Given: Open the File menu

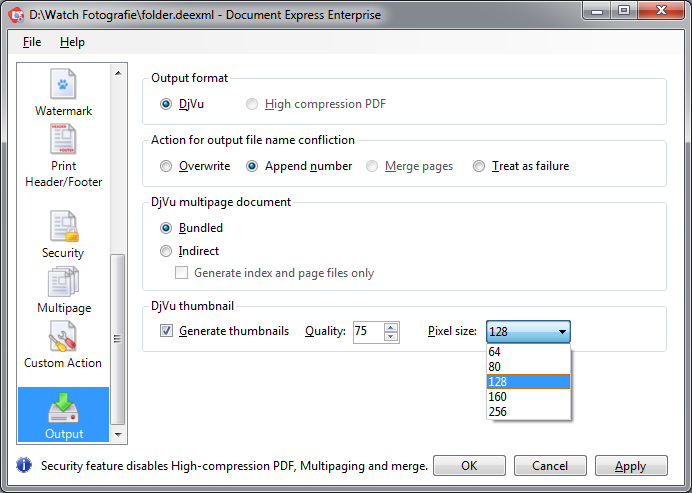Looking at the screenshot, I should click(x=32, y=42).
